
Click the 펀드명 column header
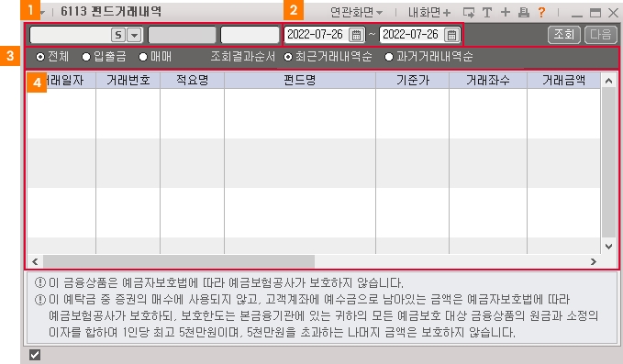[x=300, y=80]
